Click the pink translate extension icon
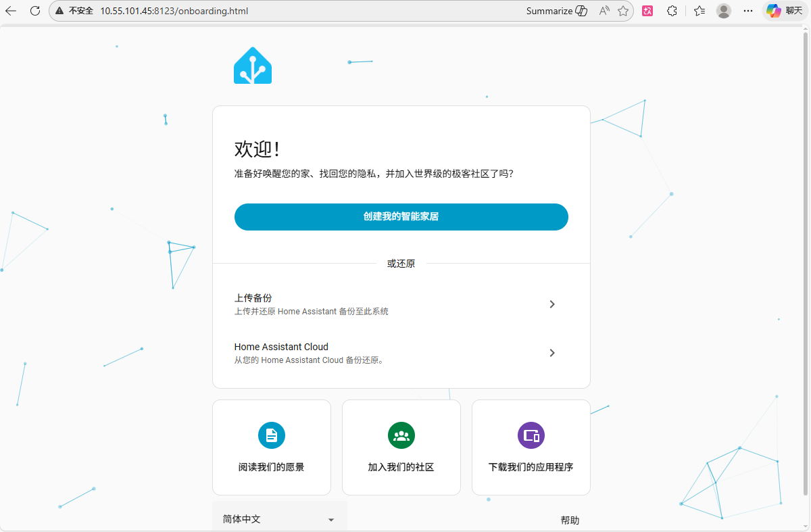811x532 pixels. [647, 11]
